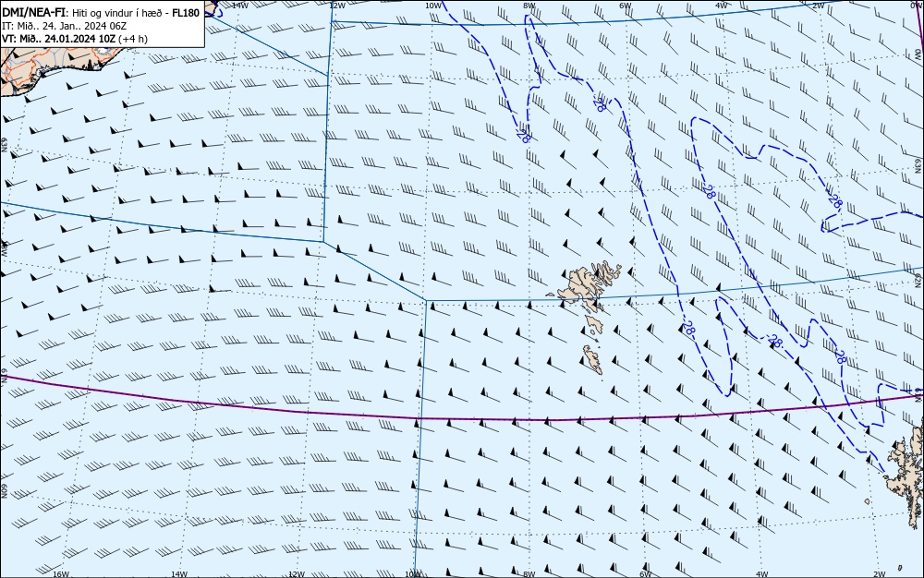Click the 8W longitude label on bottom axis
The height and width of the screenshot is (578, 924).
click(x=529, y=574)
